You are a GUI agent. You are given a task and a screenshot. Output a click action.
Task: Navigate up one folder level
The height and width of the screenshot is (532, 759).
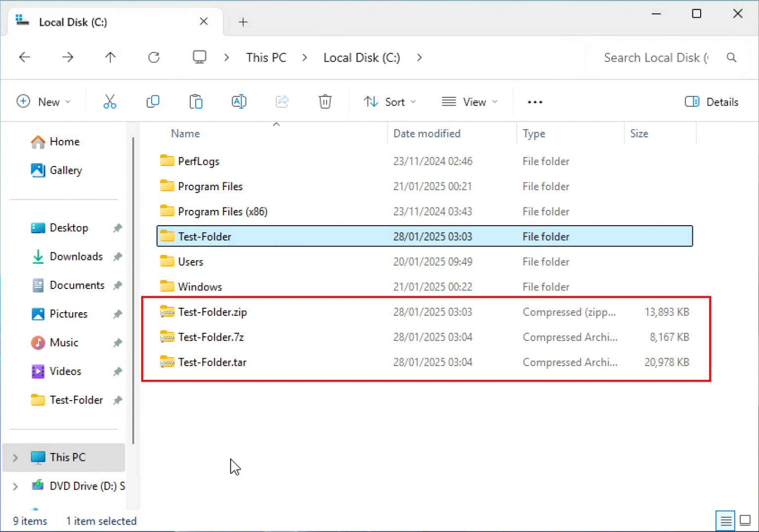click(x=110, y=57)
